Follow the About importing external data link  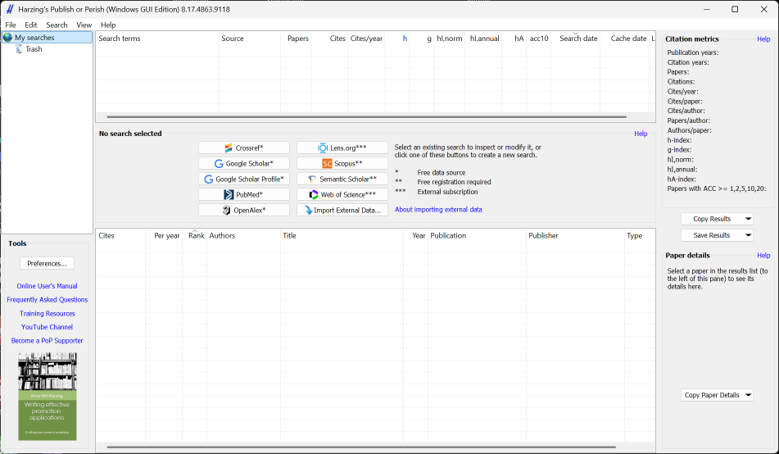pos(438,210)
